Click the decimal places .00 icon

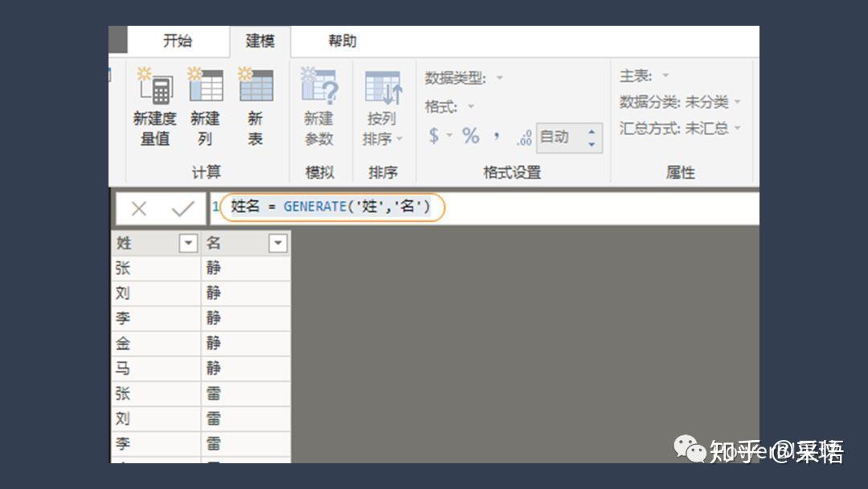pyautogui.click(x=524, y=138)
